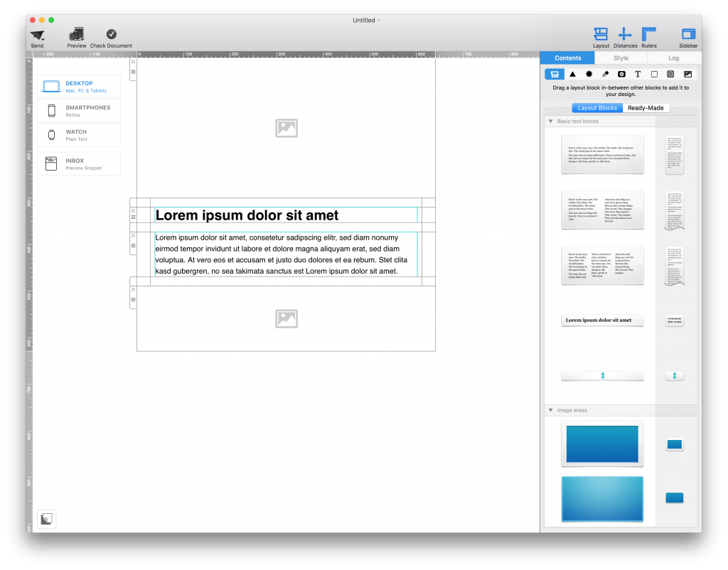Viewport: 728px width, 570px height.
Task: Click the heading block's move handle
Action: click(133, 217)
